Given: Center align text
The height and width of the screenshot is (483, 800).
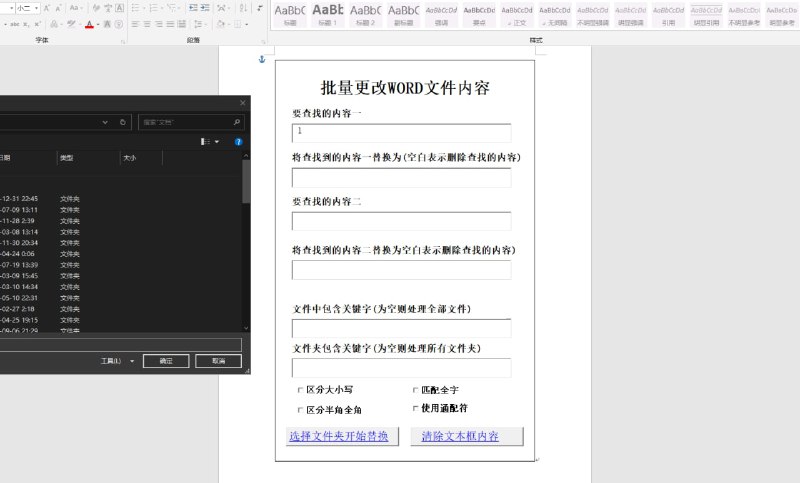Looking at the screenshot, I should (x=147, y=24).
